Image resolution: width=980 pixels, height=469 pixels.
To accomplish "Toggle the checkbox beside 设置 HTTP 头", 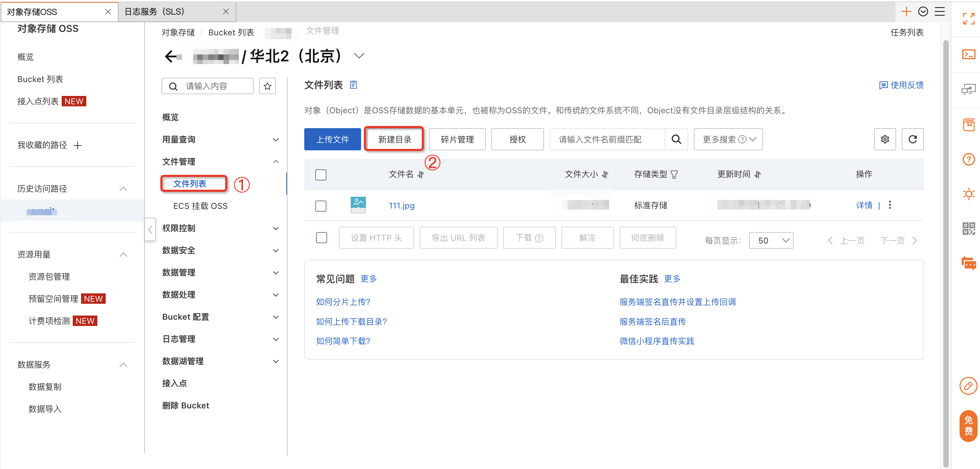I will click(321, 238).
